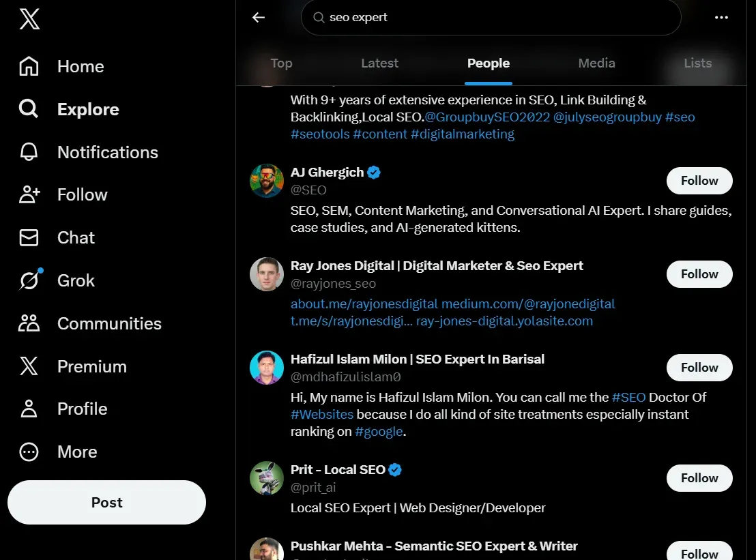Open the Chat envelope icon
This screenshot has width=756, height=560.
[x=28, y=237]
